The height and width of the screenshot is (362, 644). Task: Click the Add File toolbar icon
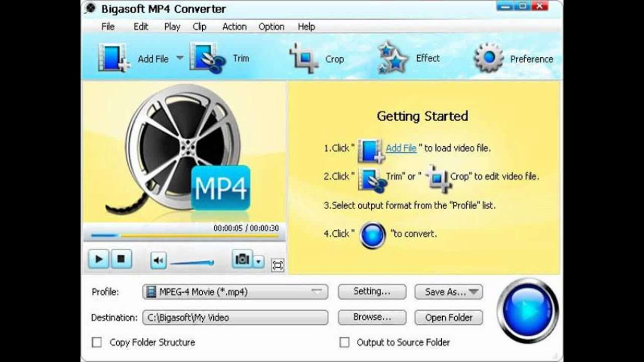tap(115, 57)
